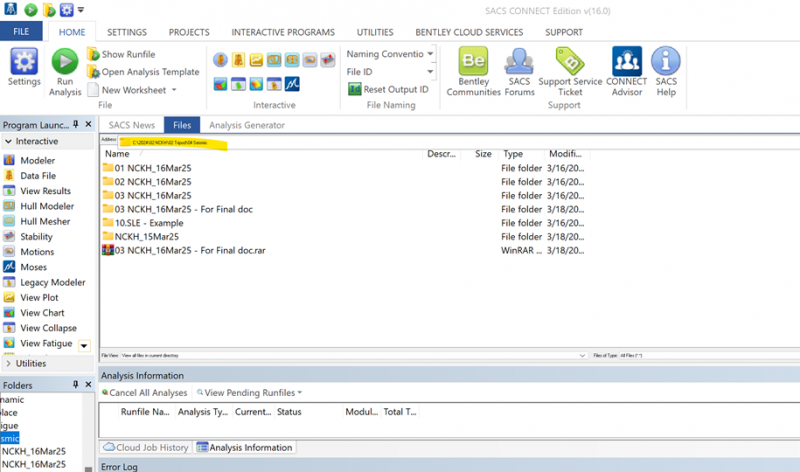Viewport: 800px width, 472px height.
Task: Click green run icon in quick access toolbar
Action: (x=31, y=10)
